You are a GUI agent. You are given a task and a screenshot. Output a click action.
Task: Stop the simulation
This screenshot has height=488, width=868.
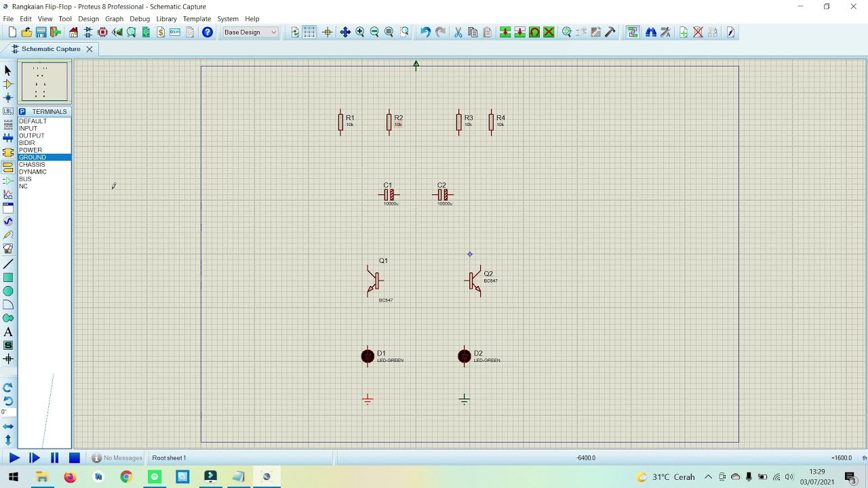click(x=75, y=458)
